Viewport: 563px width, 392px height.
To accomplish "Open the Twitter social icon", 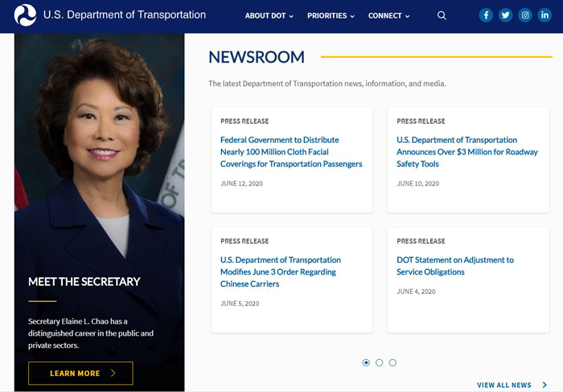I will 506,15.
